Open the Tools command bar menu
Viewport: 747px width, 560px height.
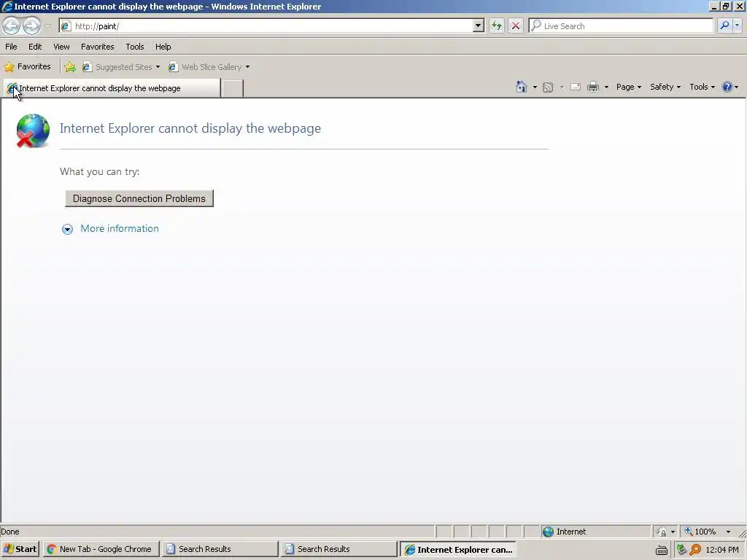pos(703,87)
